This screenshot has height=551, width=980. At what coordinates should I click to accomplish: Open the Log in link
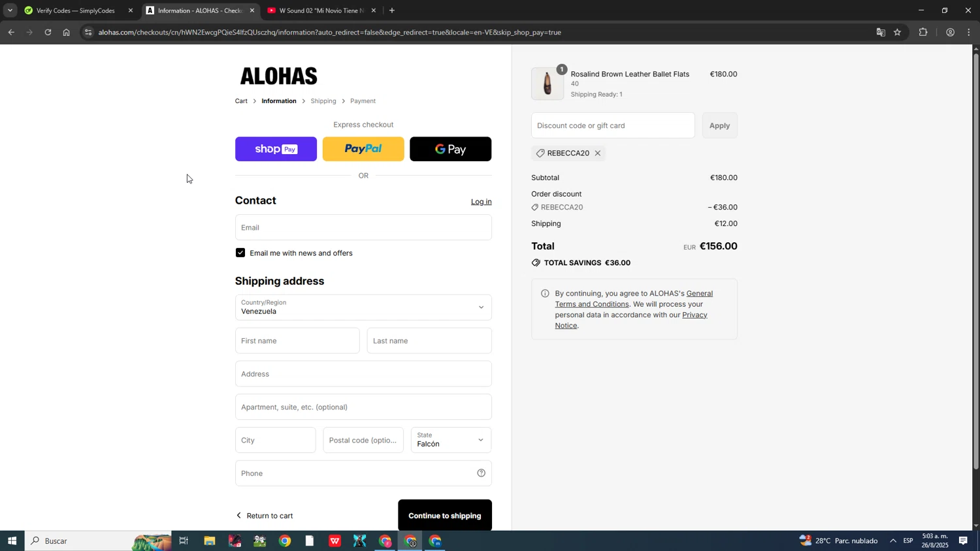[x=482, y=202]
